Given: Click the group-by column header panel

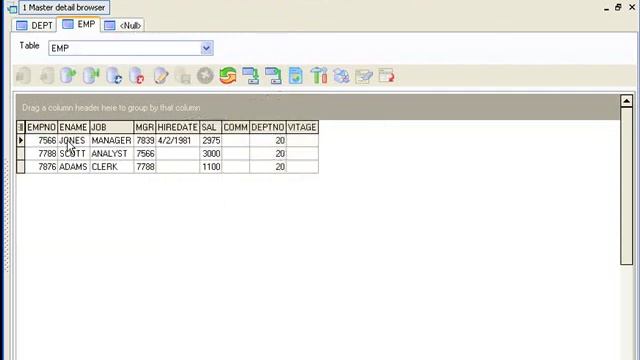Looking at the screenshot, I should coord(318,108).
